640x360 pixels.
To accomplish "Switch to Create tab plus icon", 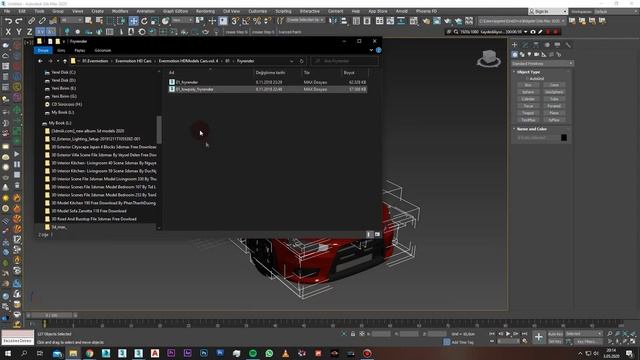I will 515,45.
